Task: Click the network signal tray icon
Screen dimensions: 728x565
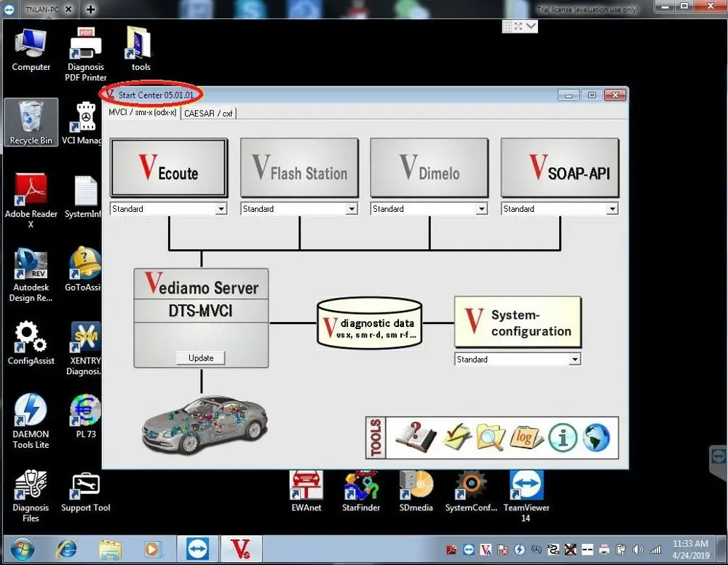Action: click(x=655, y=550)
